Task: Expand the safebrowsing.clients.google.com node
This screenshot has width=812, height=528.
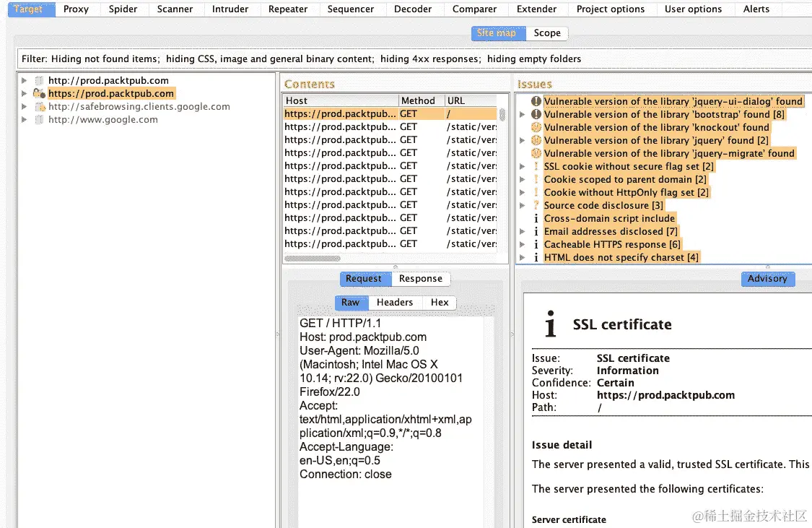Action: click(24, 106)
